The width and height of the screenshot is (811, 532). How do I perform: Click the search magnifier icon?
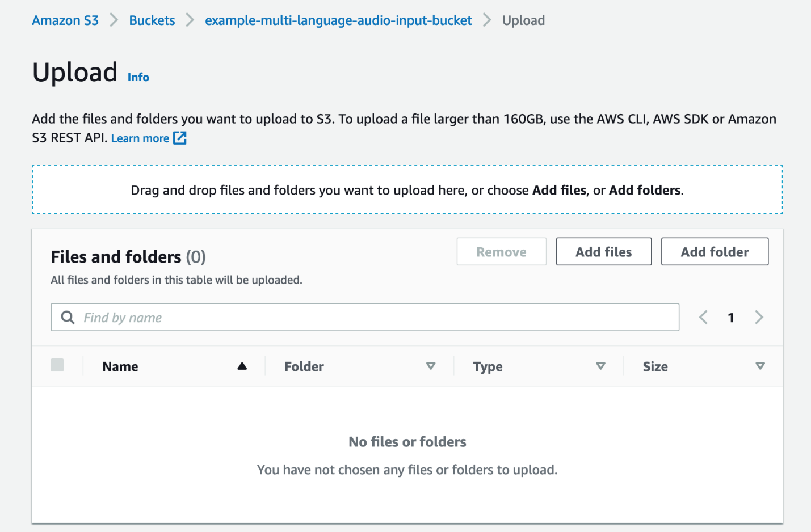68,318
